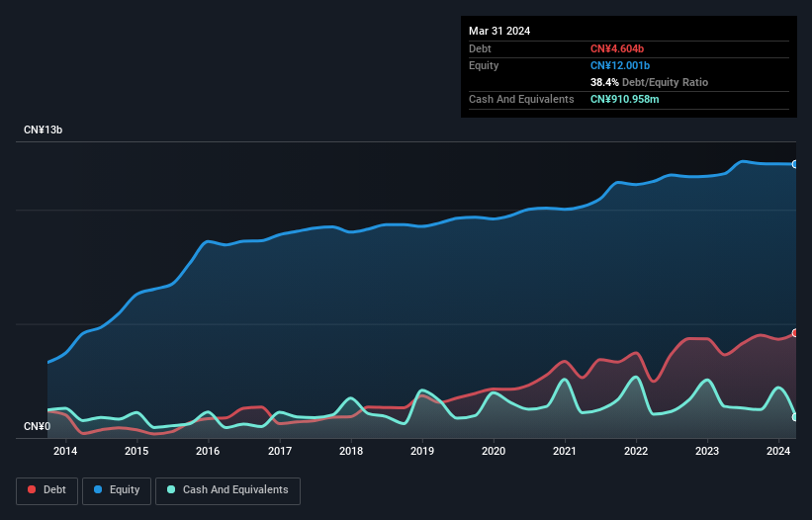Select the 2020 x-axis label
The height and width of the screenshot is (520, 812).
494,451
